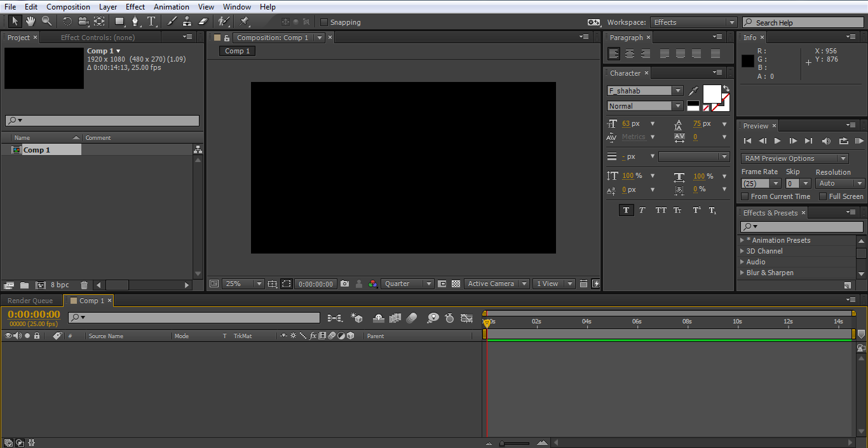Check the Full Screen option
This screenshot has width=868, height=448.
(823, 196)
